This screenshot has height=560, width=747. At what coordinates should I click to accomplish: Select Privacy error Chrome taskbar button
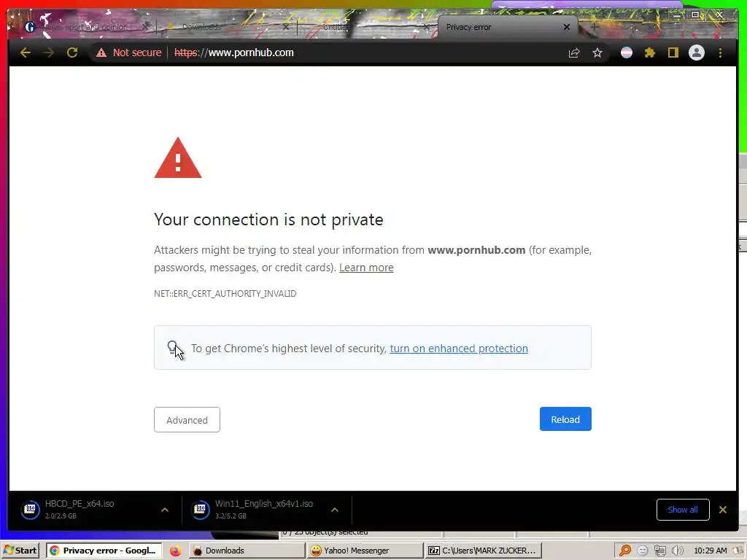104,551
